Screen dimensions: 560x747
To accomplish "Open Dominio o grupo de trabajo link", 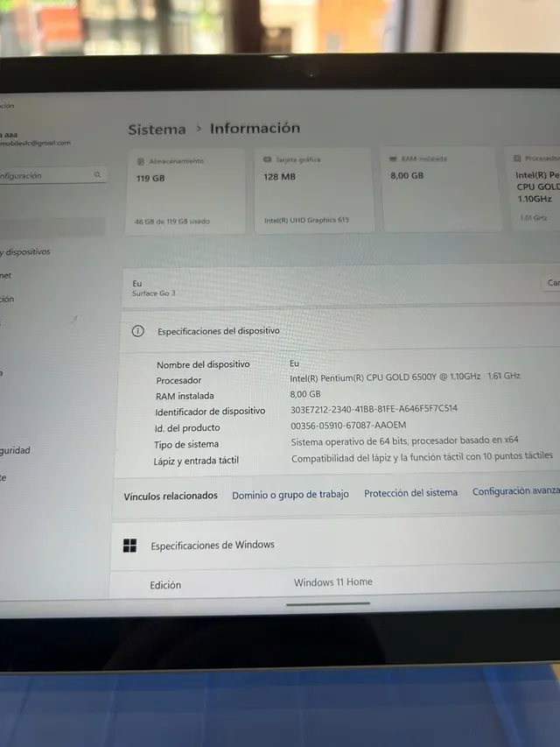I will click(x=290, y=495).
